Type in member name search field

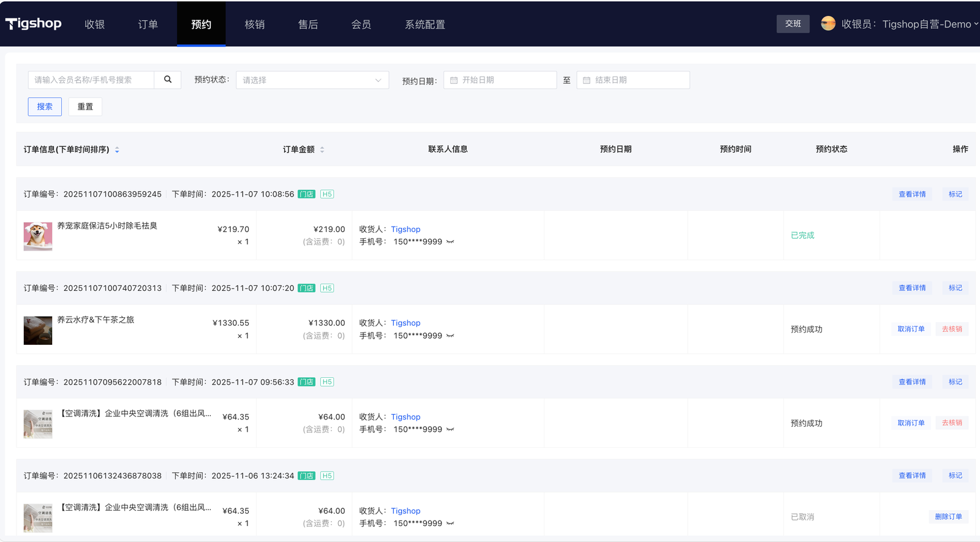click(91, 80)
